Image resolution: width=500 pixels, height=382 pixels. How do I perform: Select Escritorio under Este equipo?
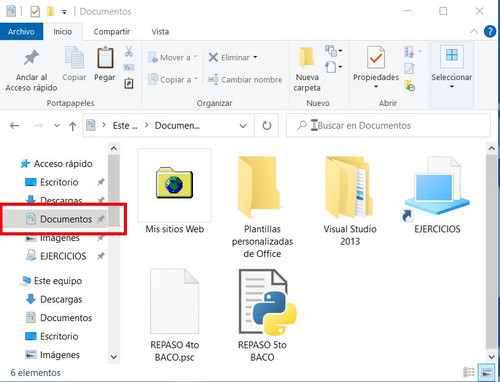tap(59, 336)
